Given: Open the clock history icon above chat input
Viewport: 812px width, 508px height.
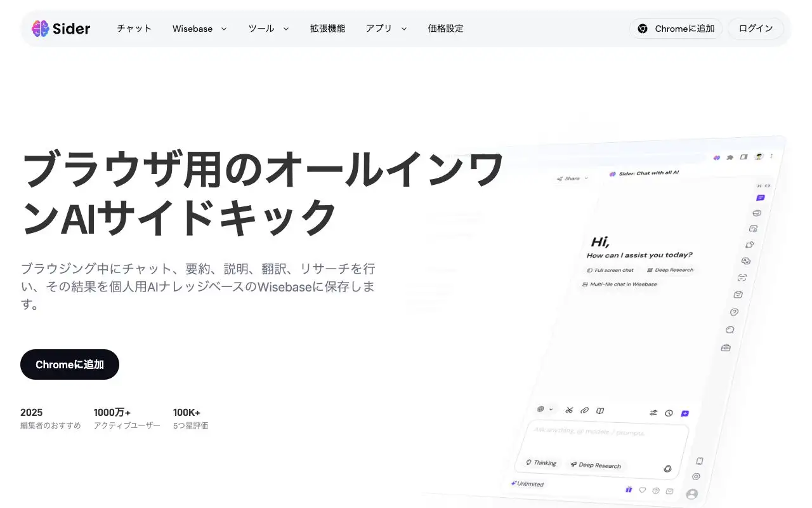Looking at the screenshot, I should (669, 413).
